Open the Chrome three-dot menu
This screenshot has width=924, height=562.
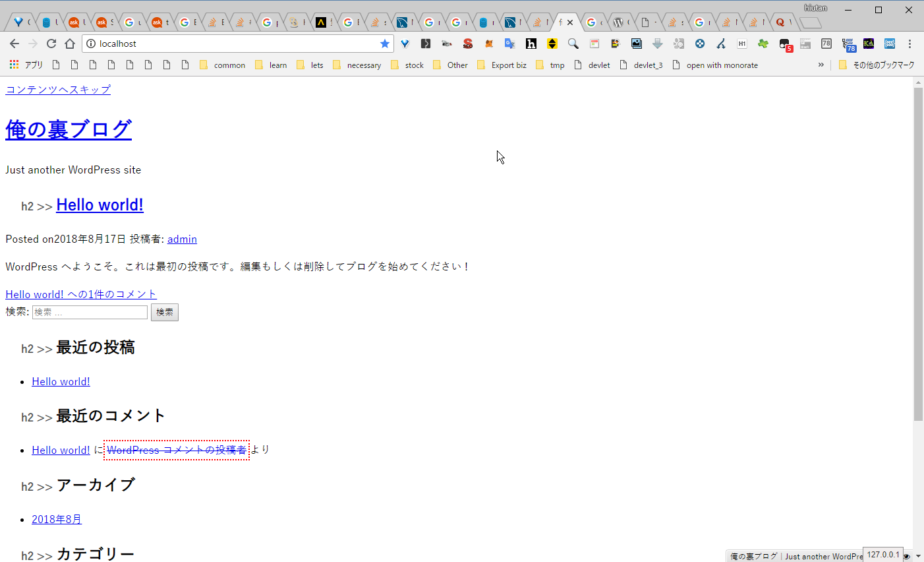(910, 44)
